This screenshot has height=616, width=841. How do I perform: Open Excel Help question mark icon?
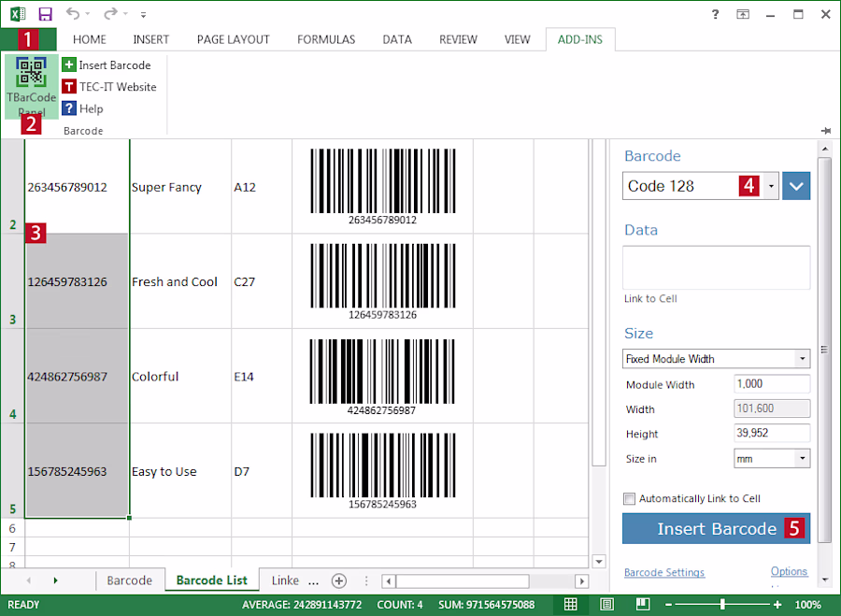pos(715,14)
